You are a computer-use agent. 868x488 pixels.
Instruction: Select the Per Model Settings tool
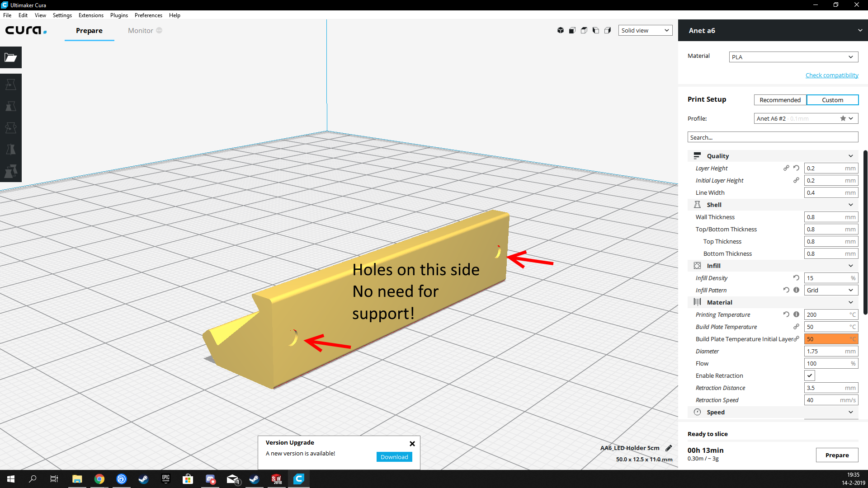(x=11, y=171)
